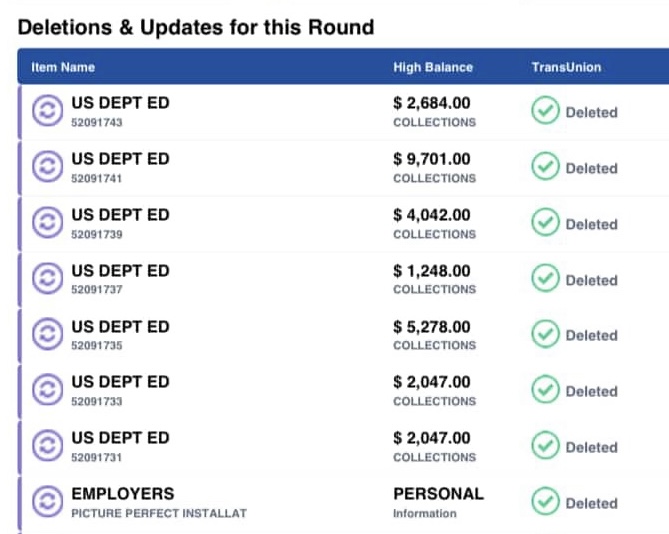This screenshot has width=669, height=534.
Task: Click green check for $2,684.00 collection
Action: coord(544,111)
